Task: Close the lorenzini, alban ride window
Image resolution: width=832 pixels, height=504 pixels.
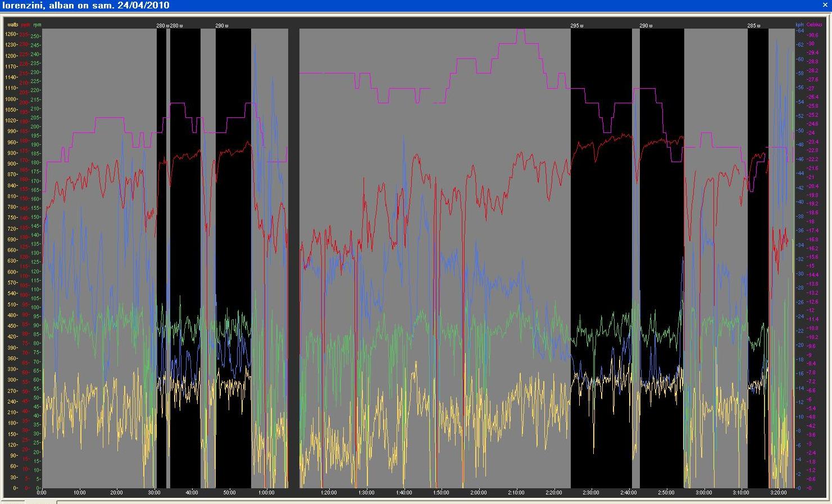Action: pyautogui.click(x=825, y=5)
